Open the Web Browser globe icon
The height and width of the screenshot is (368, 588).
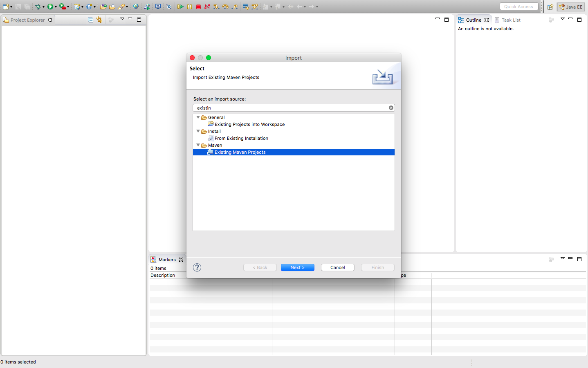point(136,7)
